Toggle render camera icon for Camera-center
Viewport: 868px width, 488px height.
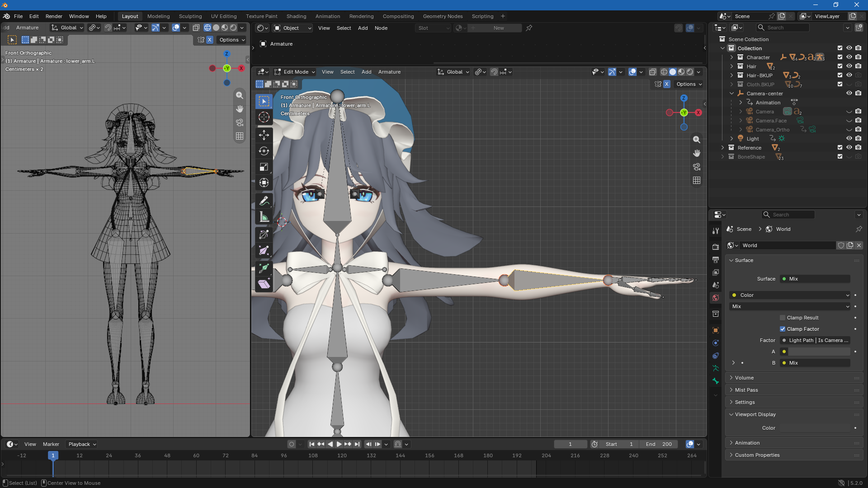pos(858,94)
